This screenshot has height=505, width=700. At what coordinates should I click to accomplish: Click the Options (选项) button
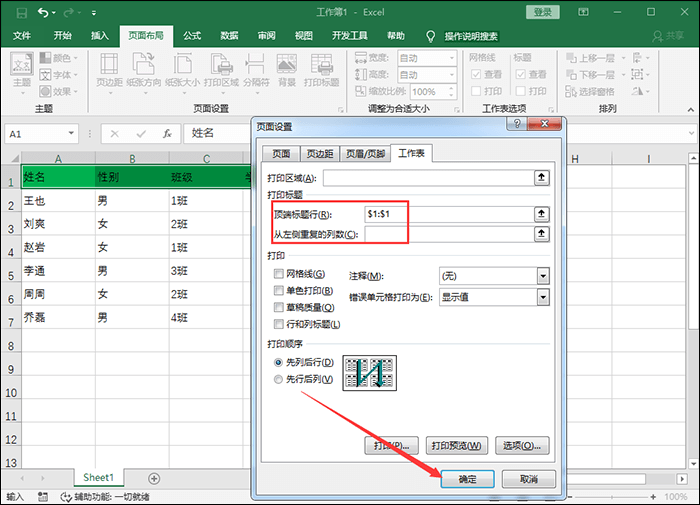point(522,446)
